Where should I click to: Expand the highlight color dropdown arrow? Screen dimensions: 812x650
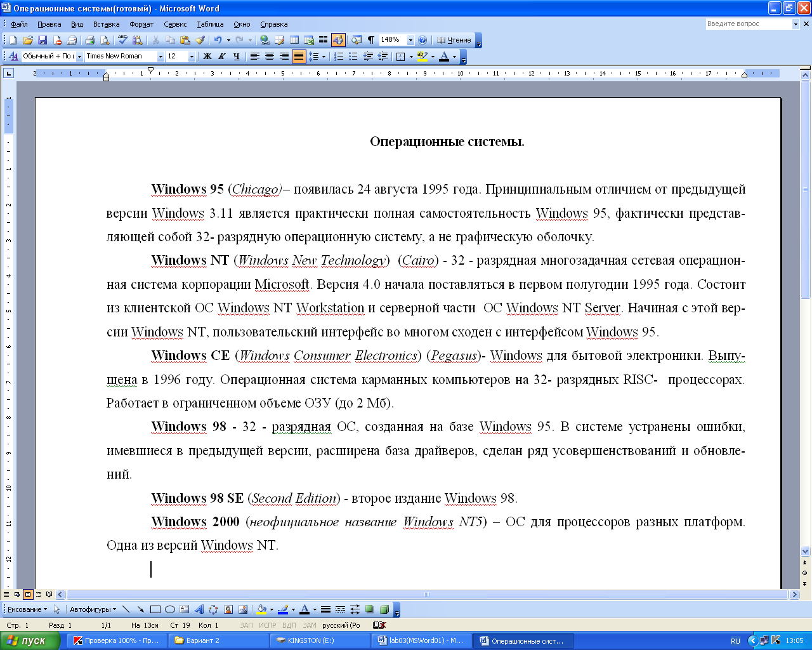coord(433,56)
